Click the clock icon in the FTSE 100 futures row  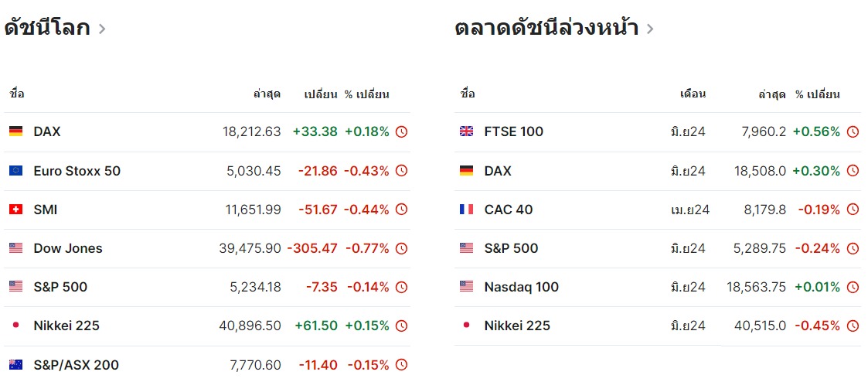(853, 132)
